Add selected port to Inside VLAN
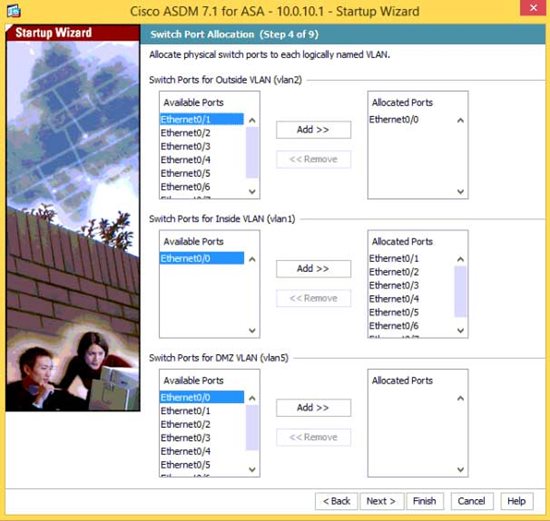Image resolution: width=550 pixels, height=521 pixels. tap(313, 269)
